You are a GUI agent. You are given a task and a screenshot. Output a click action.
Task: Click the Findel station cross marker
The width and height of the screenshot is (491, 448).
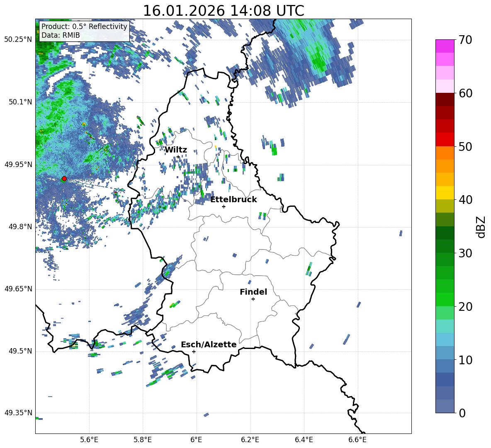click(253, 299)
